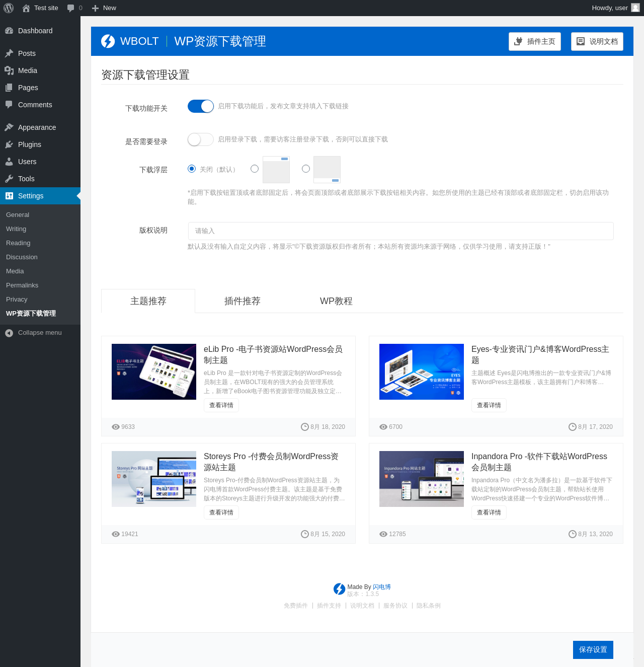Viewport: 644px width, 667px height.
Task: Click the Comments sidebar bubble icon
Action: click(9, 105)
